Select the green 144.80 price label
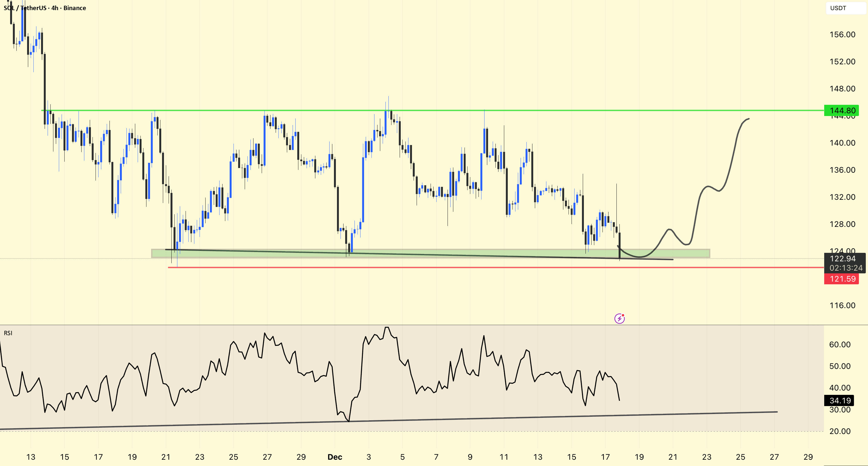The width and height of the screenshot is (868, 466). (x=841, y=111)
